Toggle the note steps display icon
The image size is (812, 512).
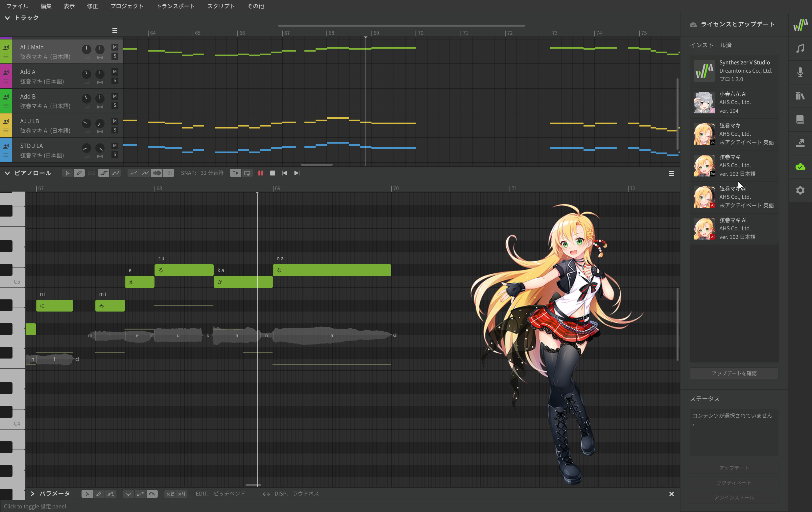tap(104, 173)
